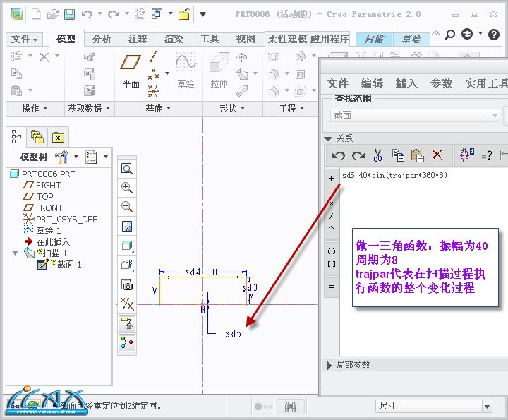Undo the last action in quick access toolbar
Image resolution: width=508 pixels, height=420 pixels.
pyautogui.click(x=87, y=14)
